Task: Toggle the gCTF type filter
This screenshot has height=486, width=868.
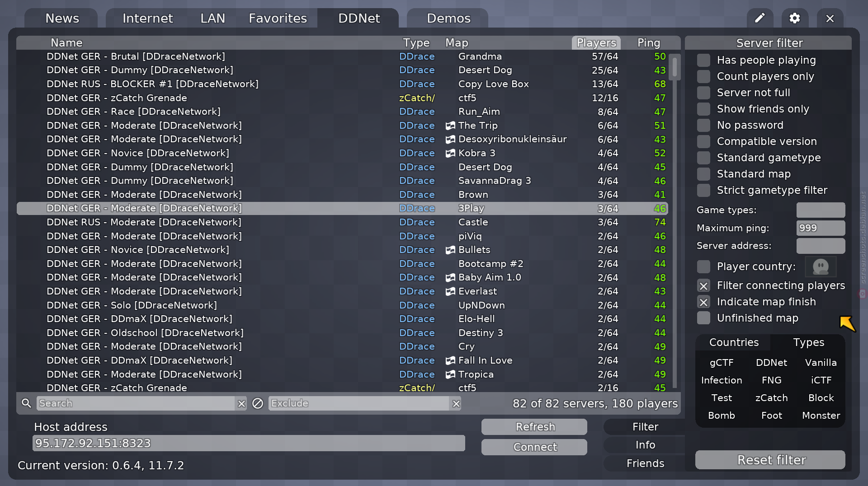Action: pyautogui.click(x=722, y=363)
